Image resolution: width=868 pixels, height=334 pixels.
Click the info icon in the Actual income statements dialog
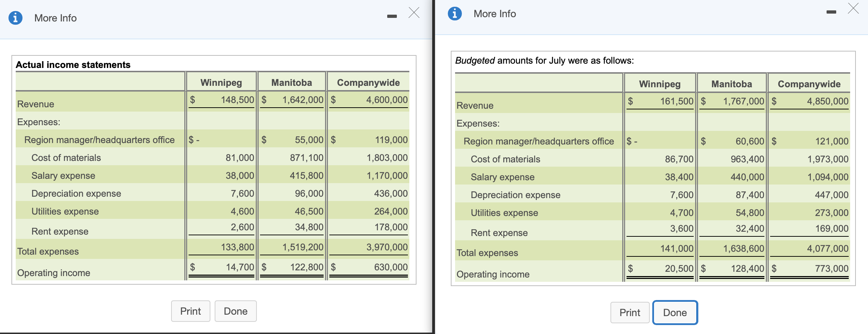15,18
